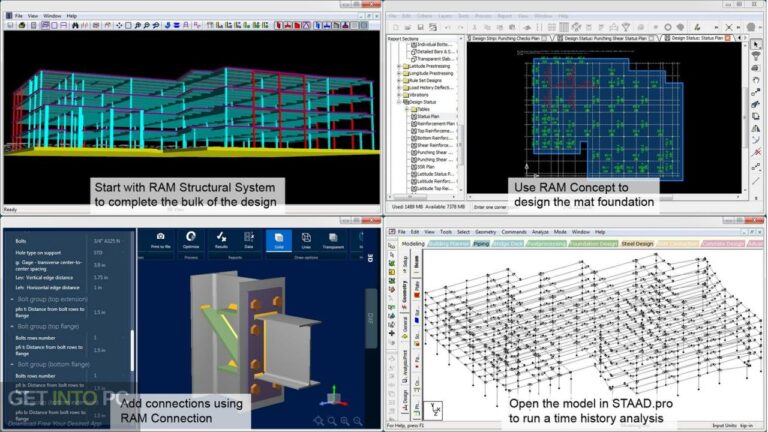The image size is (768, 432).
Task: Click RAM Connection properties panel scrollbar
Action: (132, 350)
